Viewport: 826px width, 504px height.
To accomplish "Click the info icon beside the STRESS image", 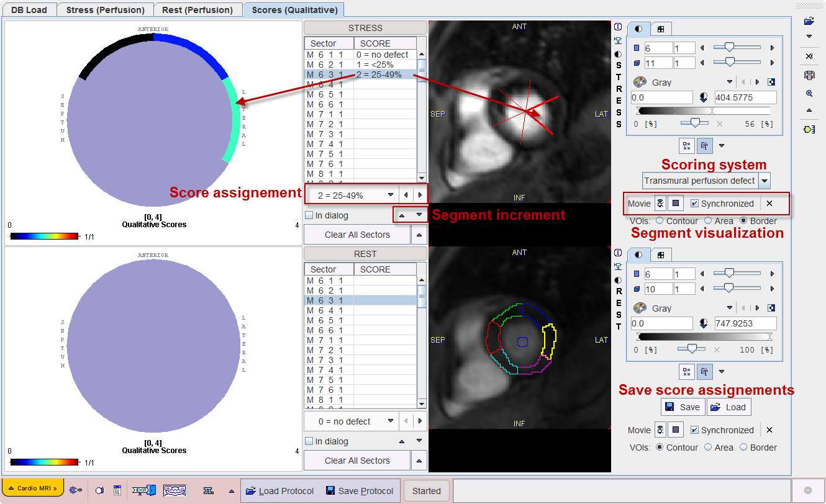I will 618,27.
